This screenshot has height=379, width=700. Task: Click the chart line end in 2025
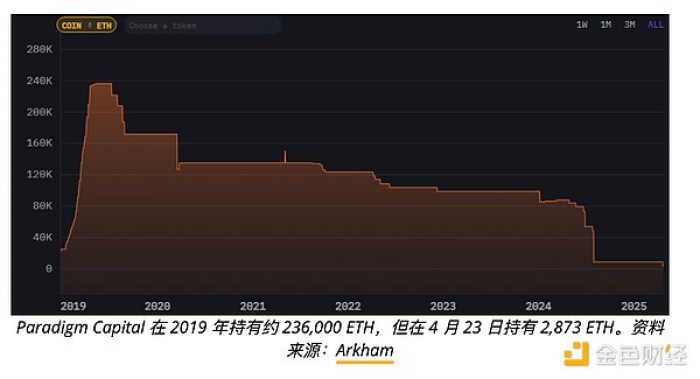click(662, 264)
